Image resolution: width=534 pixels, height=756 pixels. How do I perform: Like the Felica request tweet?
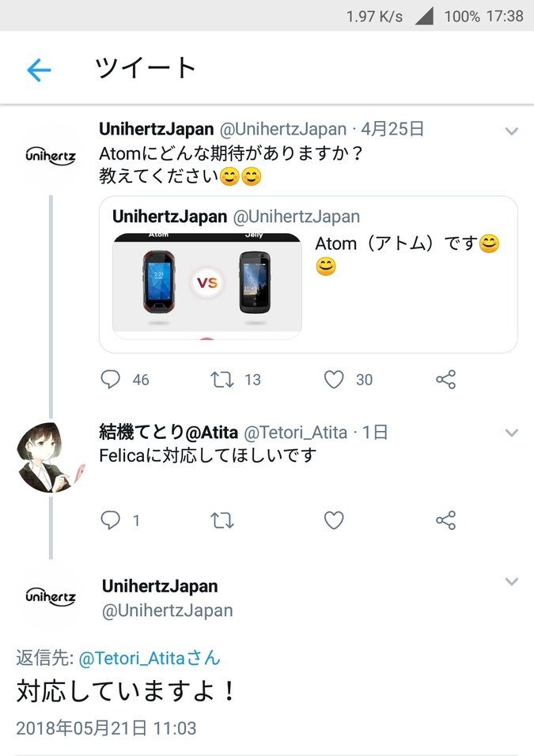334,520
